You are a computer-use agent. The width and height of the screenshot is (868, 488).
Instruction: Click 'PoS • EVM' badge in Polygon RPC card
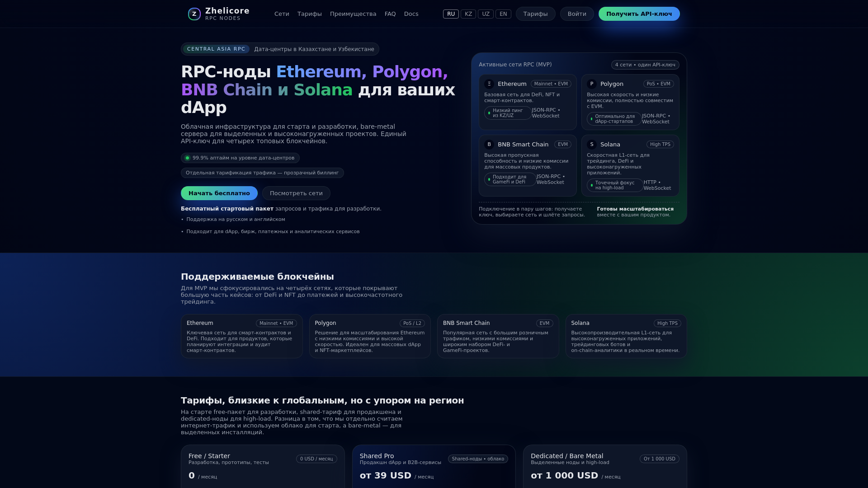(x=658, y=84)
